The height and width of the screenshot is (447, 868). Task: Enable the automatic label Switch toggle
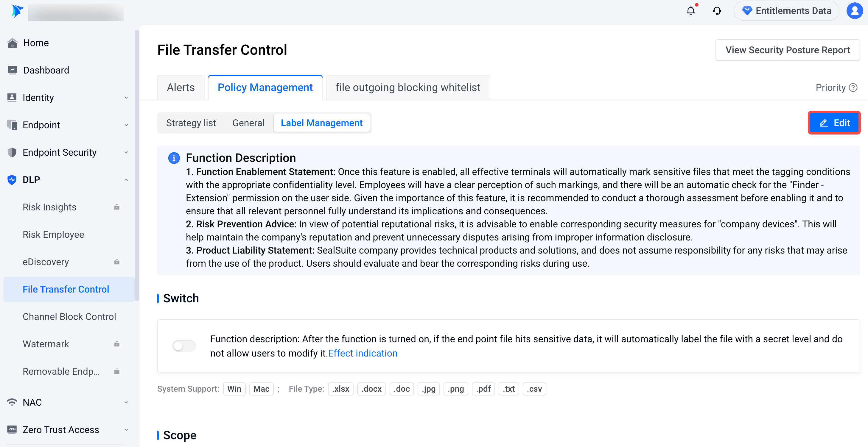[x=184, y=346]
